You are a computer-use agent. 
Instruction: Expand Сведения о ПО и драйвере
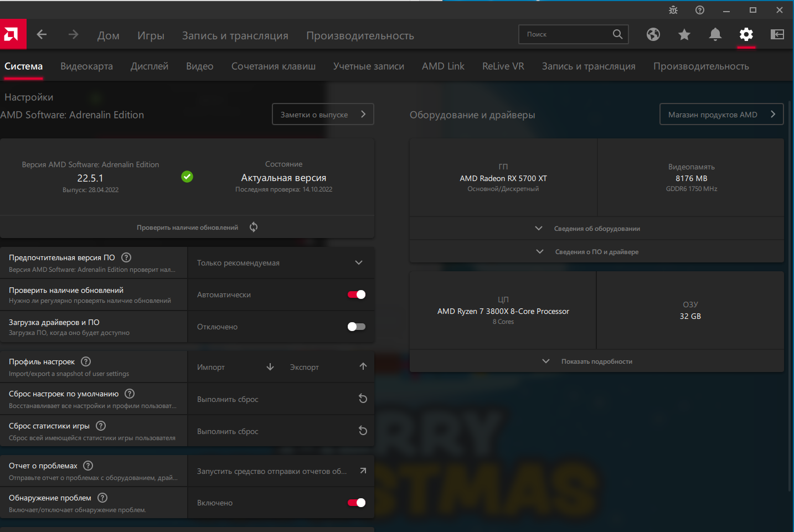point(596,251)
